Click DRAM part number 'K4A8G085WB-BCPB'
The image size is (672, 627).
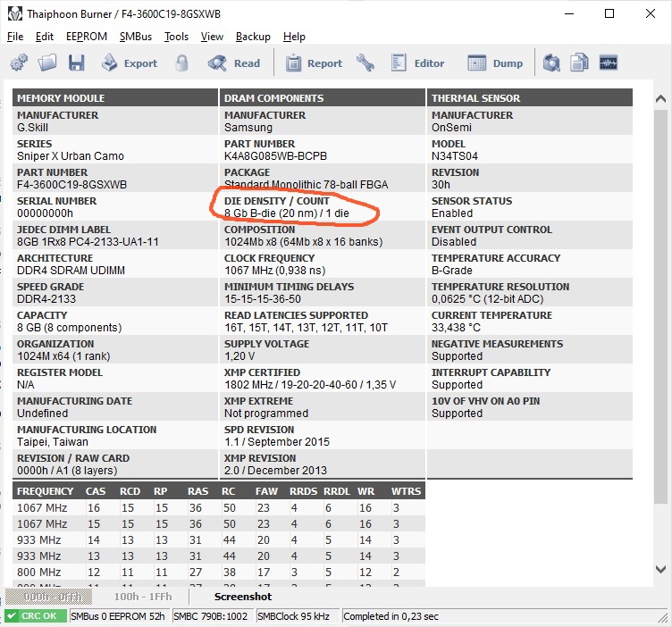[x=275, y=156]
